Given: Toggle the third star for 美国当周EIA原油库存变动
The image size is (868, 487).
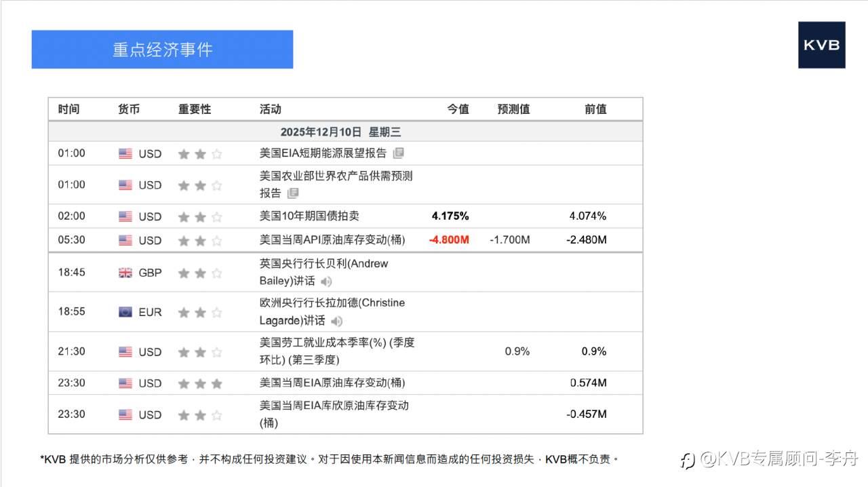Looking at the screenshot, I should 216,383.
